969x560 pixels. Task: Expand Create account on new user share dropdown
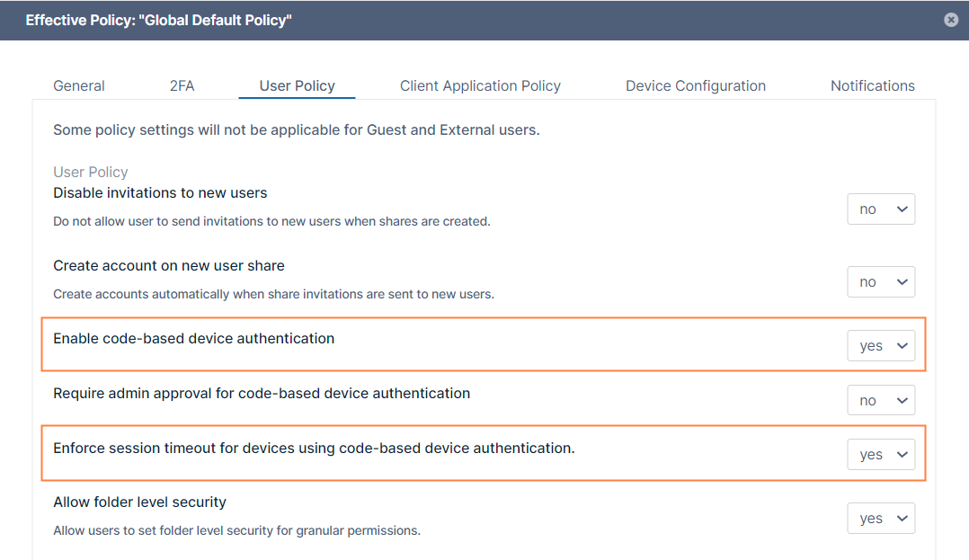click(881, 282)
